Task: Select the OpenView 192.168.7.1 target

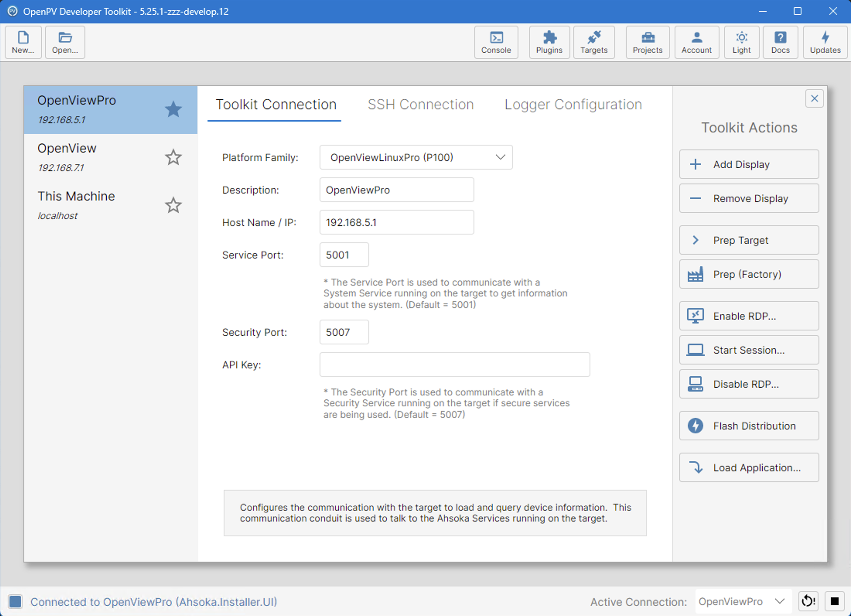Action: [x=111, y=157]
